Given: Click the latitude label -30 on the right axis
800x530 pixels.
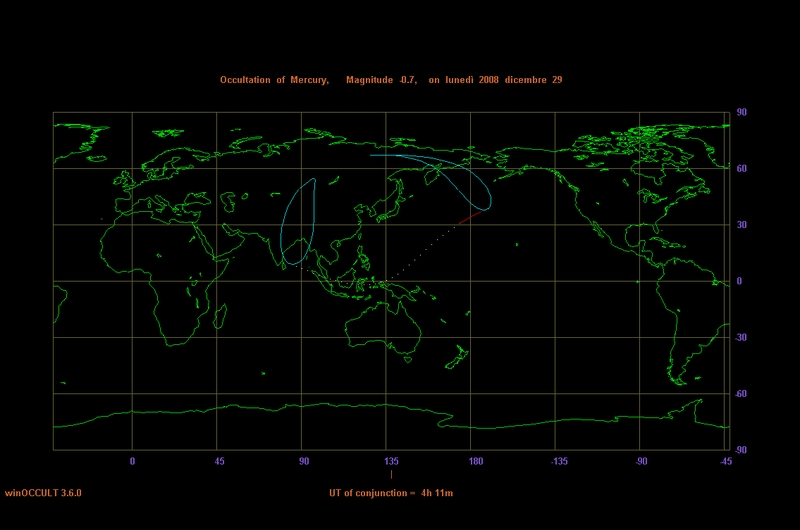Looking at the screenshot, I should click(x=740, y=338).
